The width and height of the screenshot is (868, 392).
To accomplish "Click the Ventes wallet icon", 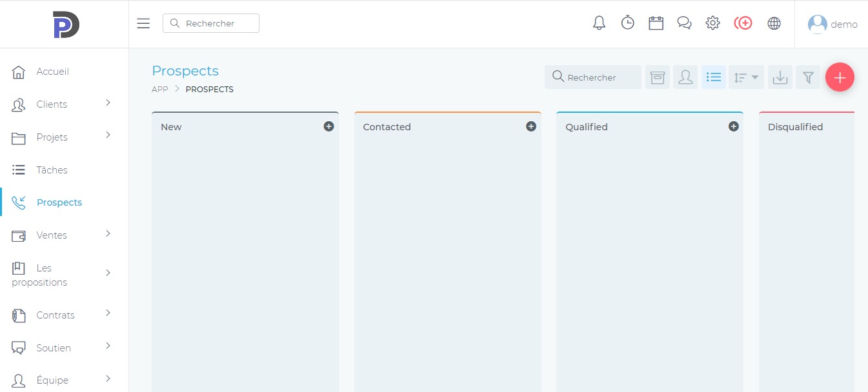I will [x=19, y=235].
